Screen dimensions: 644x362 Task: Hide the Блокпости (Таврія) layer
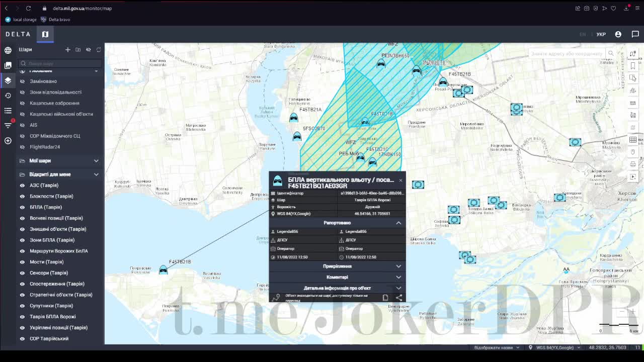pyautogui.click(x=22, y=196)
